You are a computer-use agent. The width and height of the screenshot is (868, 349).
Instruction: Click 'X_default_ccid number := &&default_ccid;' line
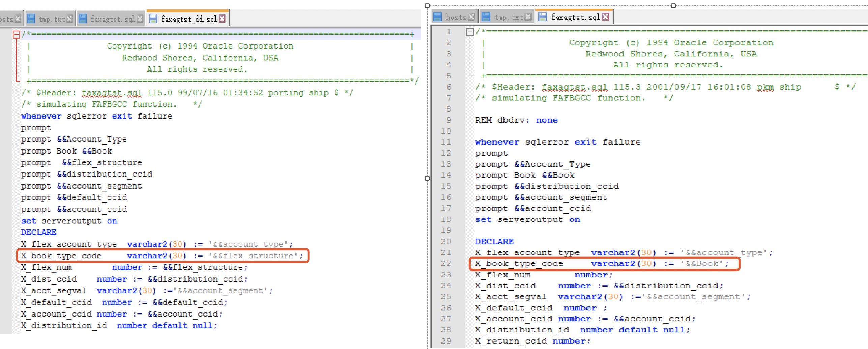tap(124, 303)
